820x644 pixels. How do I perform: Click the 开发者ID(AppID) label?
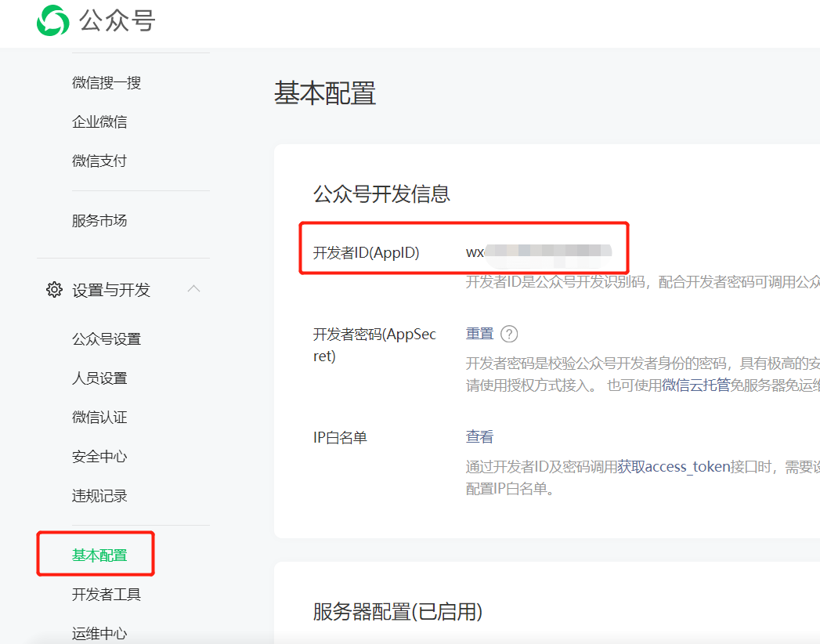(x=366, y=253)
